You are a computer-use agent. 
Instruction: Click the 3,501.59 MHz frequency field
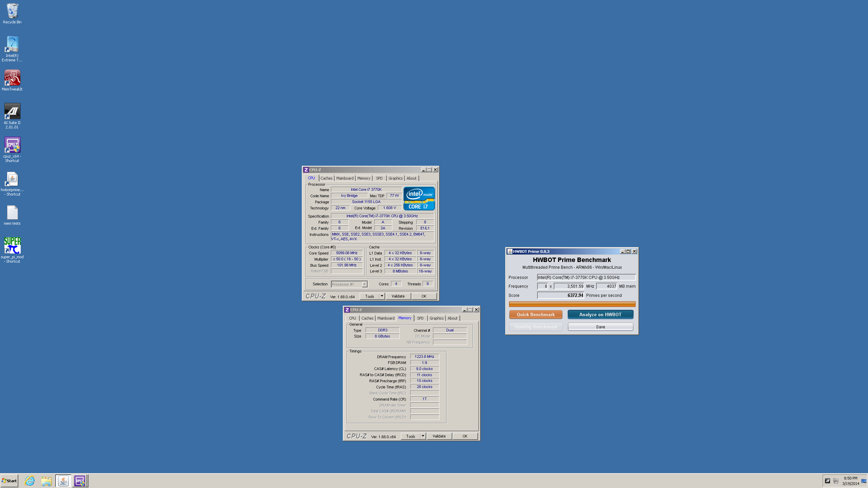click(569, 286)
